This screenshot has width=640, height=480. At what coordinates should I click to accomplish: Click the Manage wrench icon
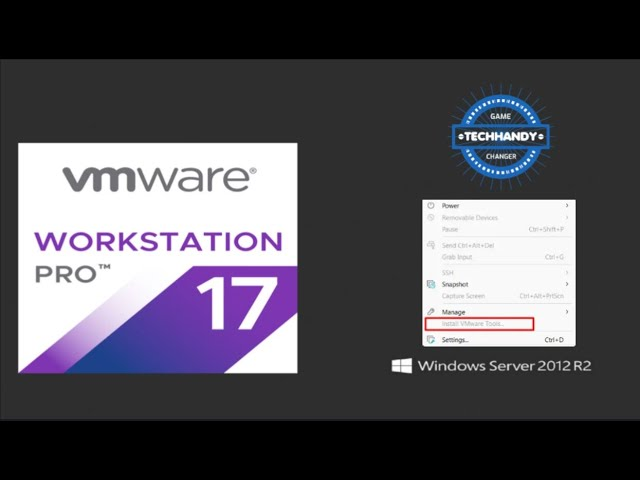point(431,312)
